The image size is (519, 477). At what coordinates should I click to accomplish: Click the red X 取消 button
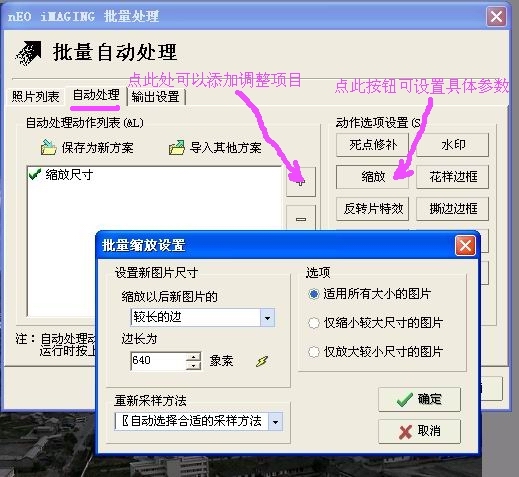click(419, 431)
